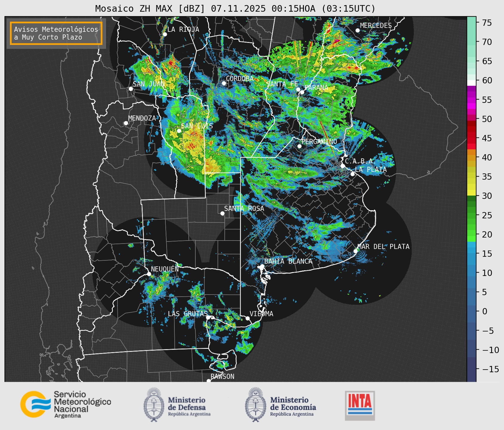Click the PERGAMINO label text

(319, 141)
